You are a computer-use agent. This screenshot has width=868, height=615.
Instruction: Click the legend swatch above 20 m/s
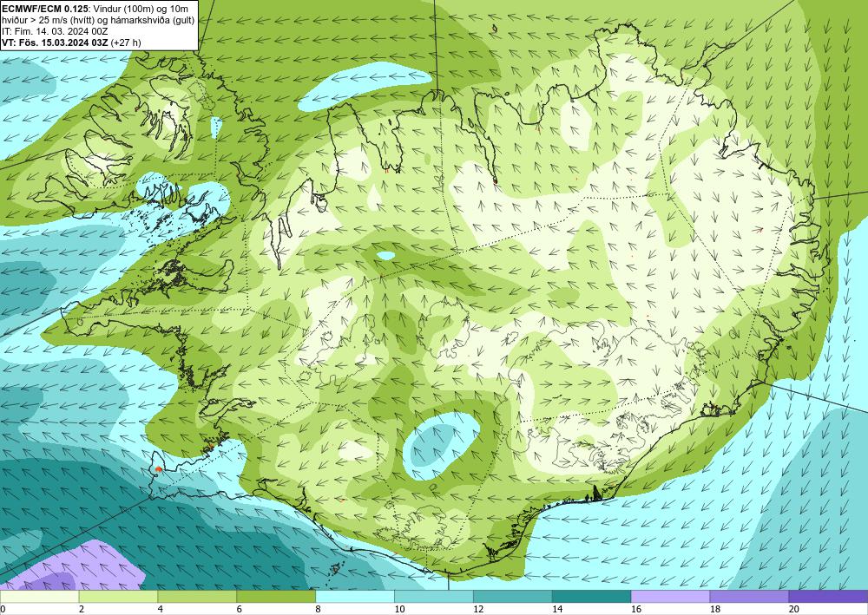[x=828, y=597]
